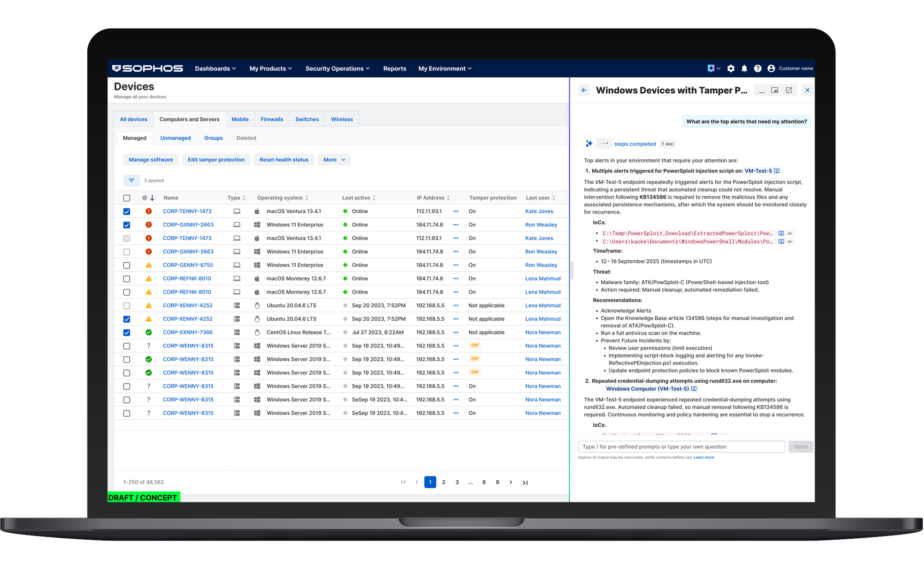Image resolution: width=924 pixels, height=568 pixels.
Task: Switch AI panel to picture-in-picture mode
Action: click(x=774, y=90)
